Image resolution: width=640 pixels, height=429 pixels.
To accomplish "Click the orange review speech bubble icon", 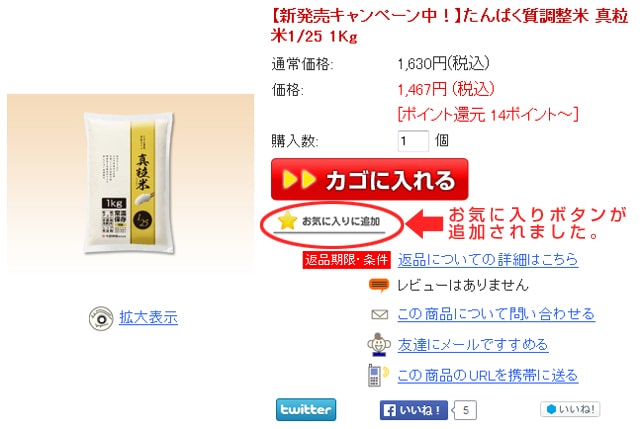I will pos(378,285).
